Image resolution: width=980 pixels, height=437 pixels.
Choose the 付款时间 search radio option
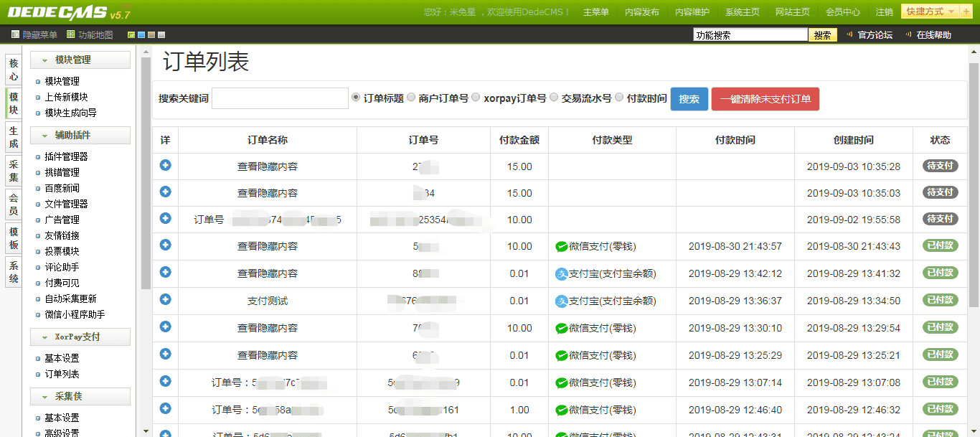coord(619,98)
